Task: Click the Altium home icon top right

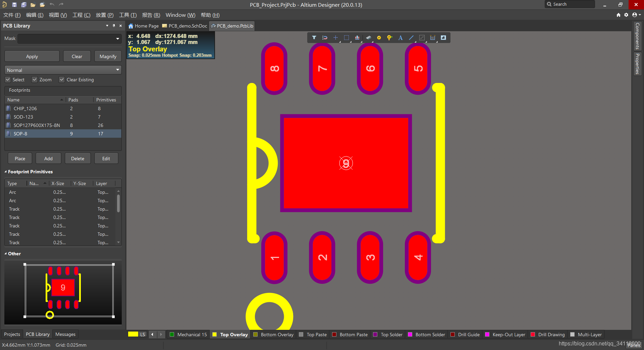Action: tap(619, 15)
